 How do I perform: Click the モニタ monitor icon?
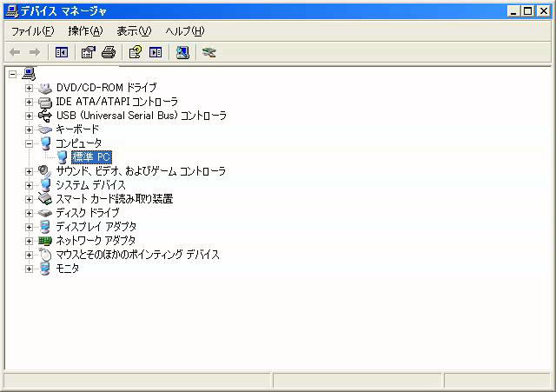coord(45,269)
